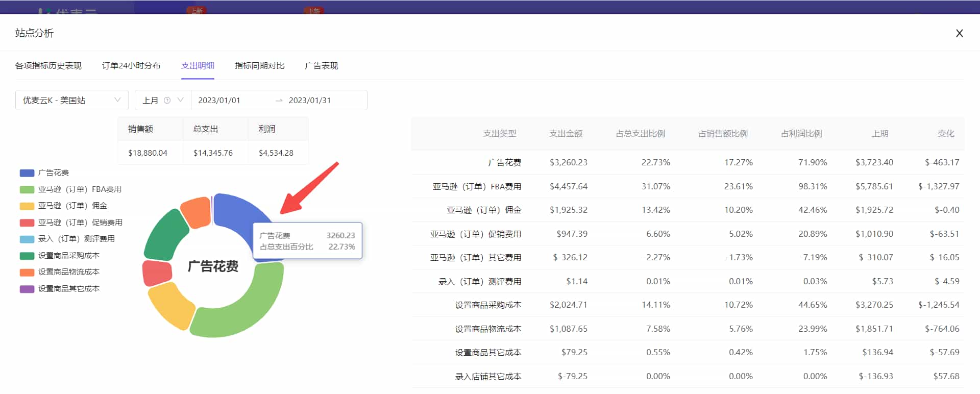Click the 设置商品物流成本 amount $1,087.65

[569, 329]
